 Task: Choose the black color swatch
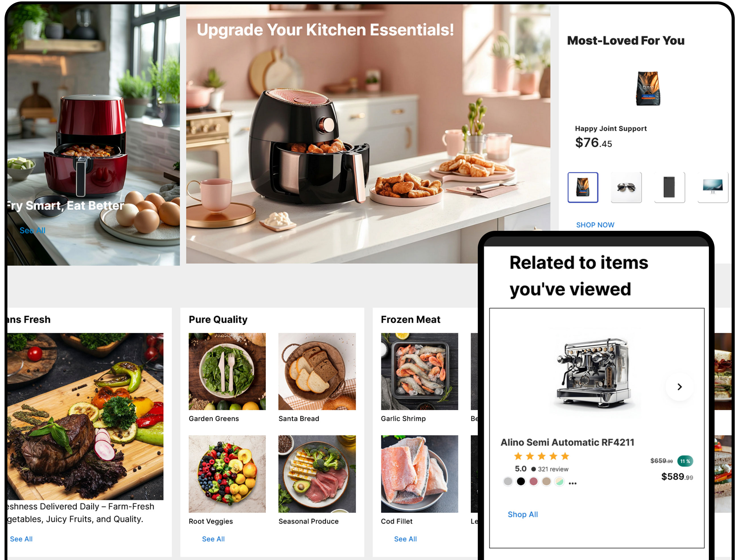click(520, 482)
